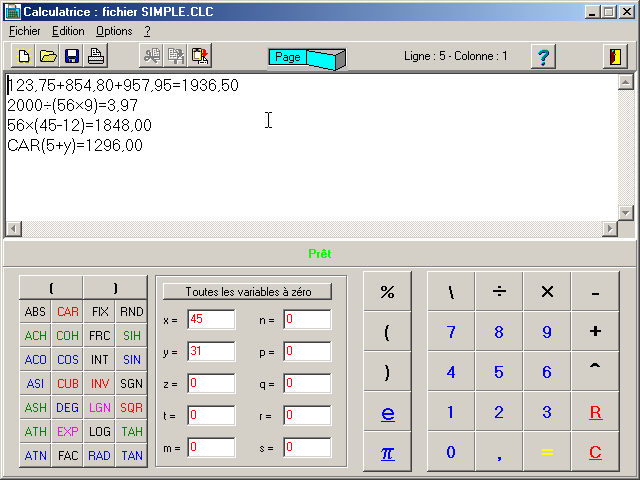Print using the printer toolbar icon

pyautogui.click(x=95, y=56)
